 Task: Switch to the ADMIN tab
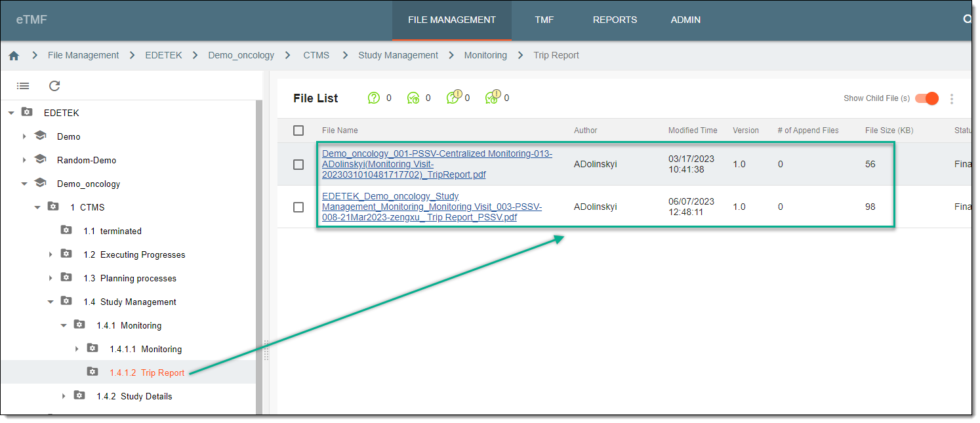click(685, 20)
